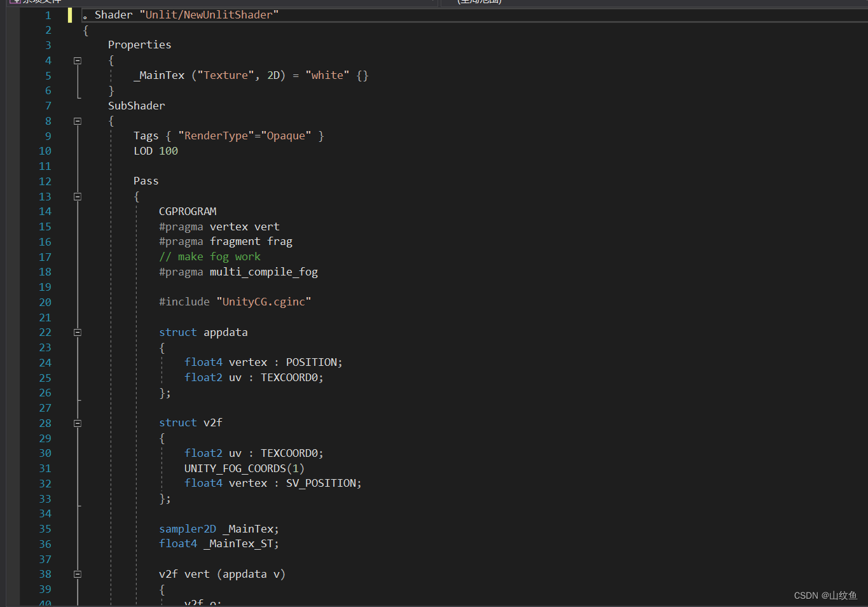Click the "white" default texture string
This screenshot has width=868, height=607.
tap(327, 75)
